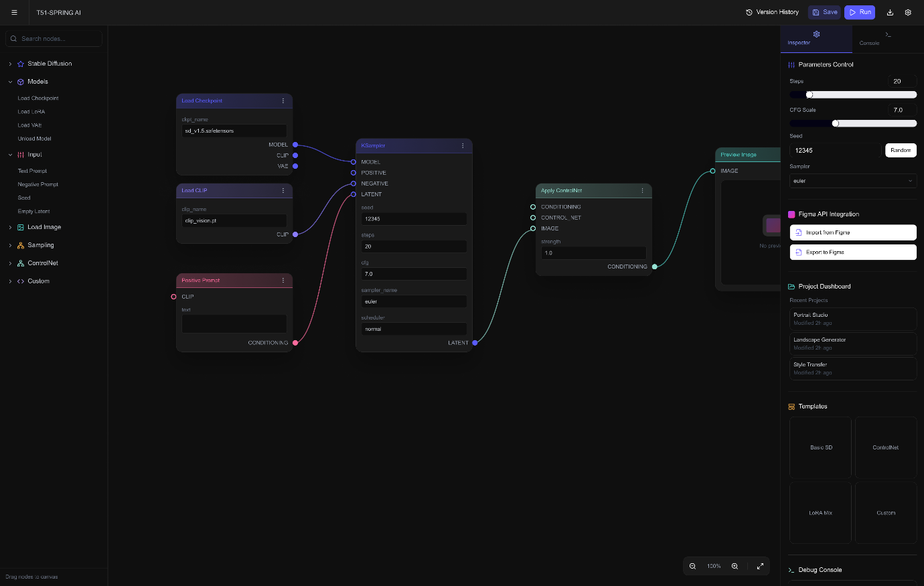Image resolution: width=924 pixels, height=586 pixels.
Task: Open settings gear icon in top bar
Action: pyautogui.click(x=908, y=12)
